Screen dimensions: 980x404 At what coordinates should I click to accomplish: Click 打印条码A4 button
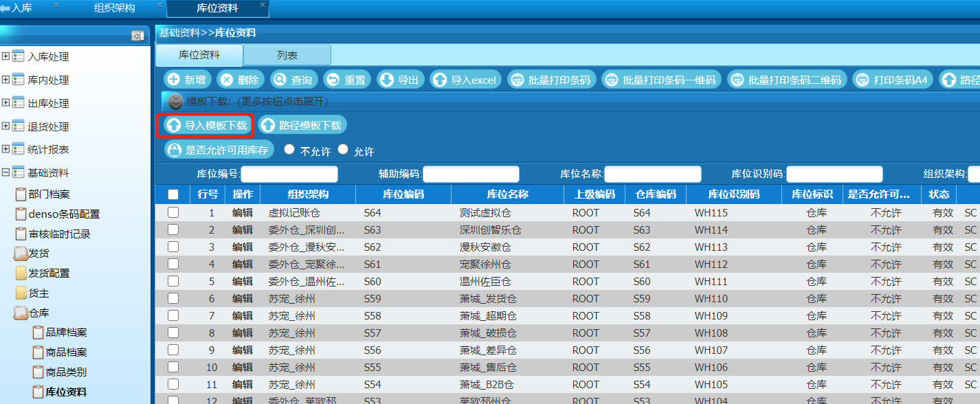(893, 80)
